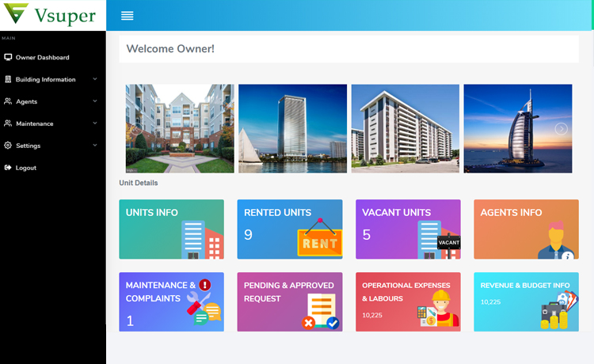
Task: Open the Revenue & Budget Info card
Action: click(526, 301)
